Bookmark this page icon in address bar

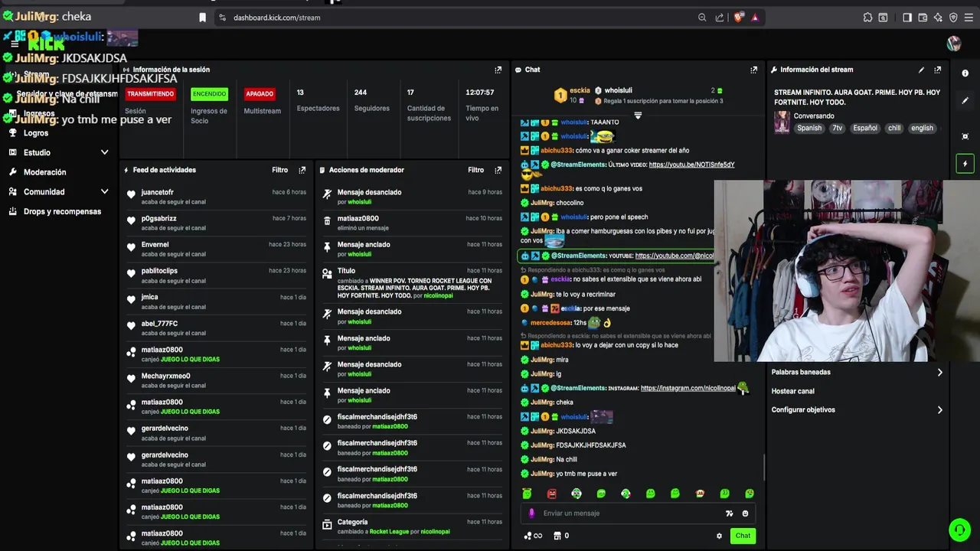(x=202, y=18)
